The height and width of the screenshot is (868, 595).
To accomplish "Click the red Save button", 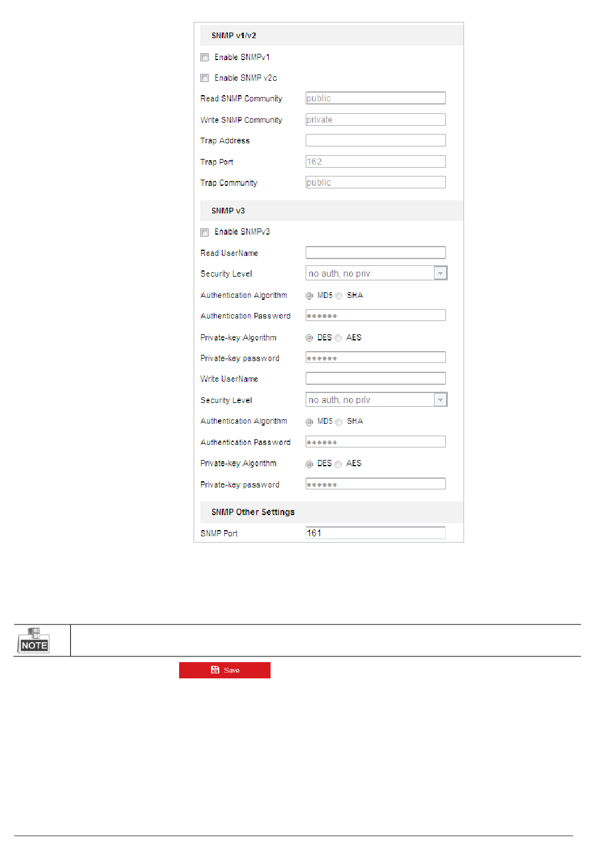I will (x=225, y=670).
